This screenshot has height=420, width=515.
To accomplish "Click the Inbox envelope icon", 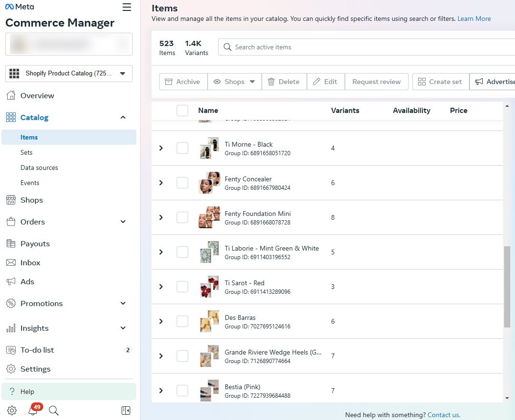I will (x=11, y=262).
